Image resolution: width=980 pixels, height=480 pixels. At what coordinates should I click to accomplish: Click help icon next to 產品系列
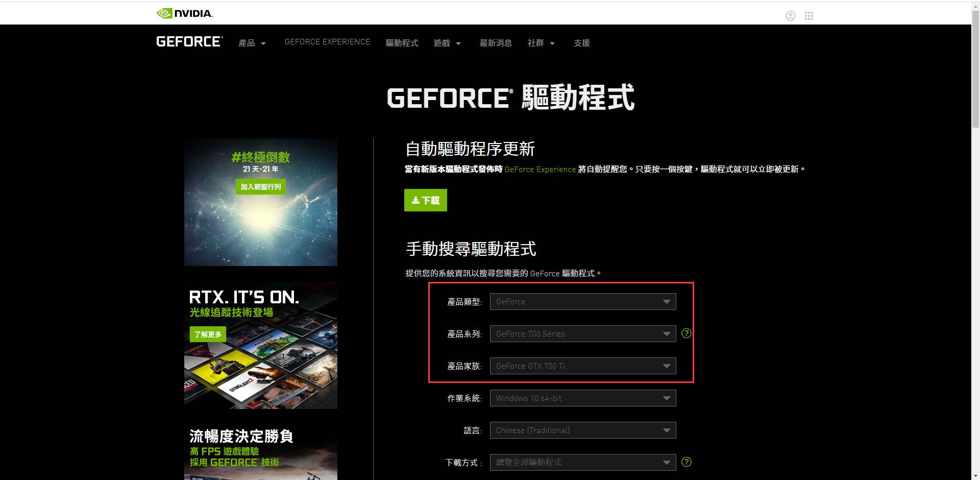pos(687,333)
